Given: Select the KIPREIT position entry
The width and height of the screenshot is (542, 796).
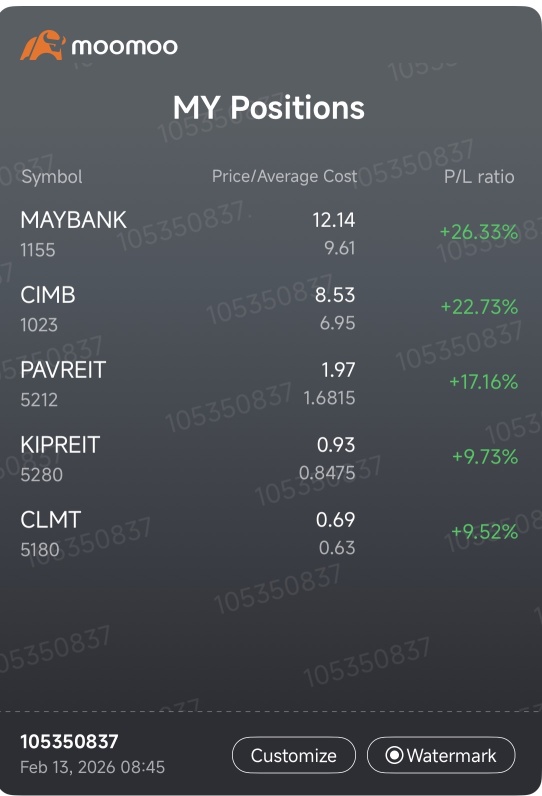Looking at the screenshot, I should [x=269, y=459].
